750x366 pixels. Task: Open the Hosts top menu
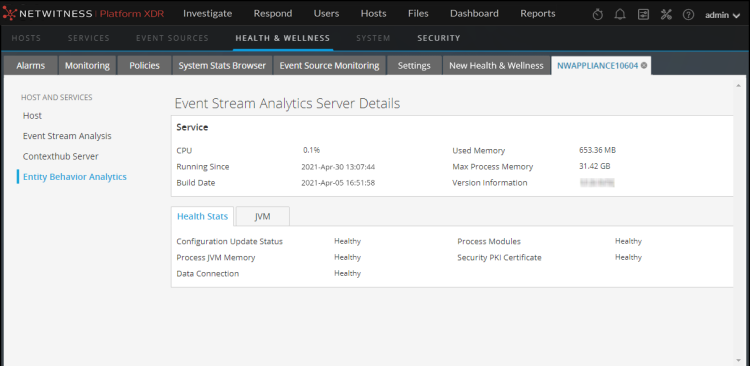tap(374, 14)
